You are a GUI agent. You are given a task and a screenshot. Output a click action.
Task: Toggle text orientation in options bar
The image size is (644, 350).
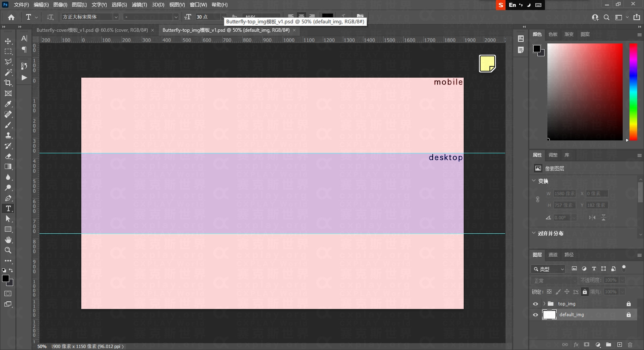pyautogui.click(x=50, y=17)
